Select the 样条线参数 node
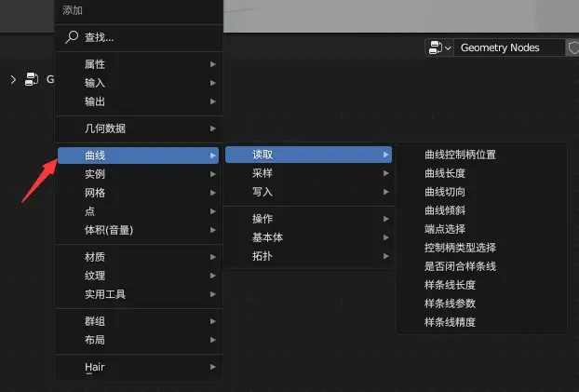This screenshot has height=392, width=579. [x=450, y=304]
